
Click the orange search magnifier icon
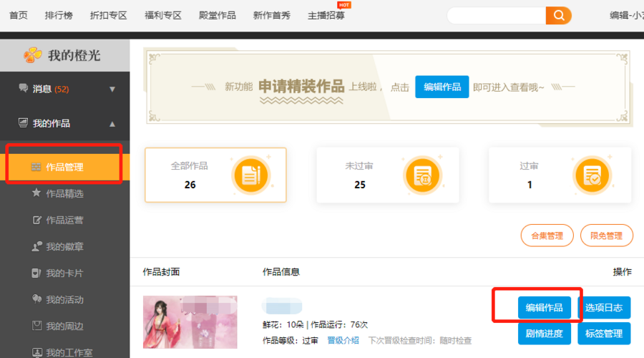(558, 15)
